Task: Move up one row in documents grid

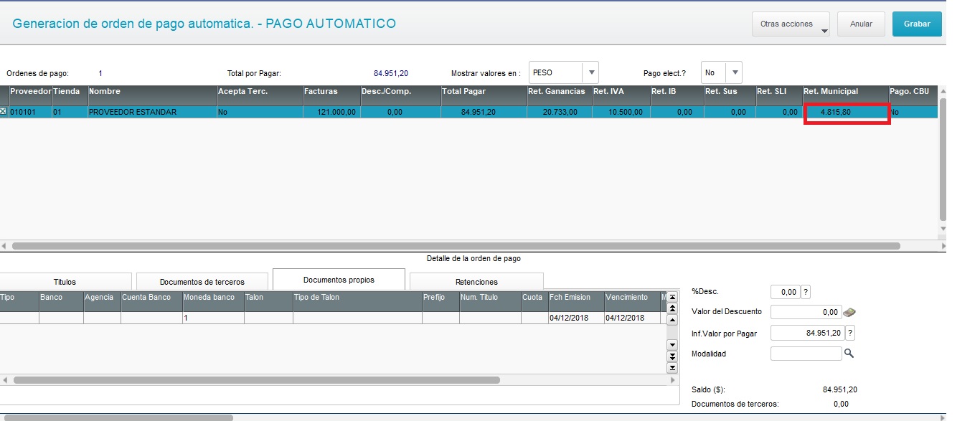Action: click(x=672, y=320)
